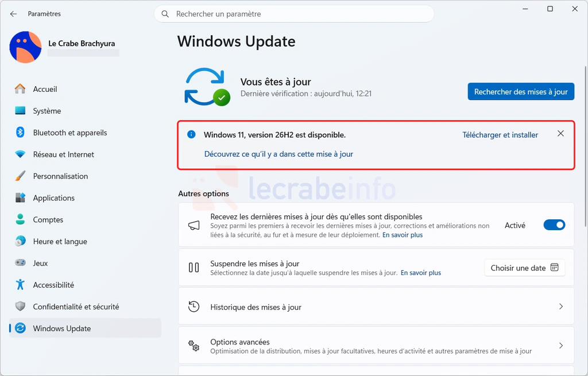Click the calendar icon in Choisir une date
This screenshot has height=376, width=588.
click(554, 268)
